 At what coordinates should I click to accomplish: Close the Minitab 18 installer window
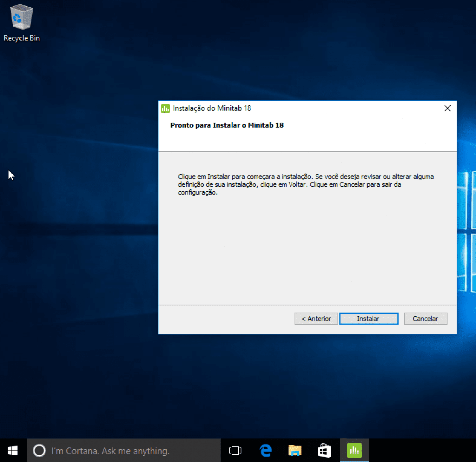coord(447,109)
